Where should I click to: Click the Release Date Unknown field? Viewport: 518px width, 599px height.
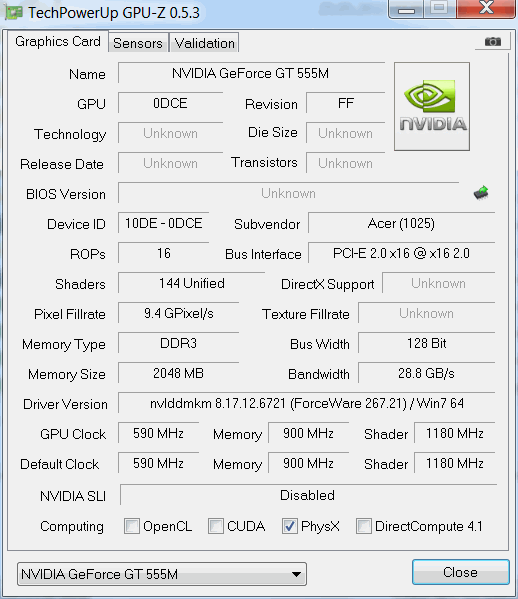pos(170,163)
